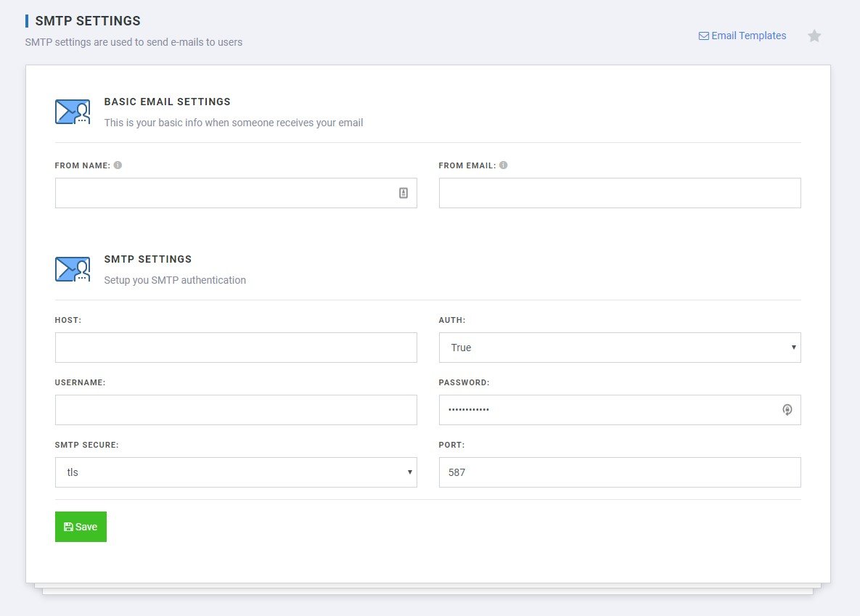Click into the Host input field
The height and width of the screenshot is (616, 860).
[236, 348]
